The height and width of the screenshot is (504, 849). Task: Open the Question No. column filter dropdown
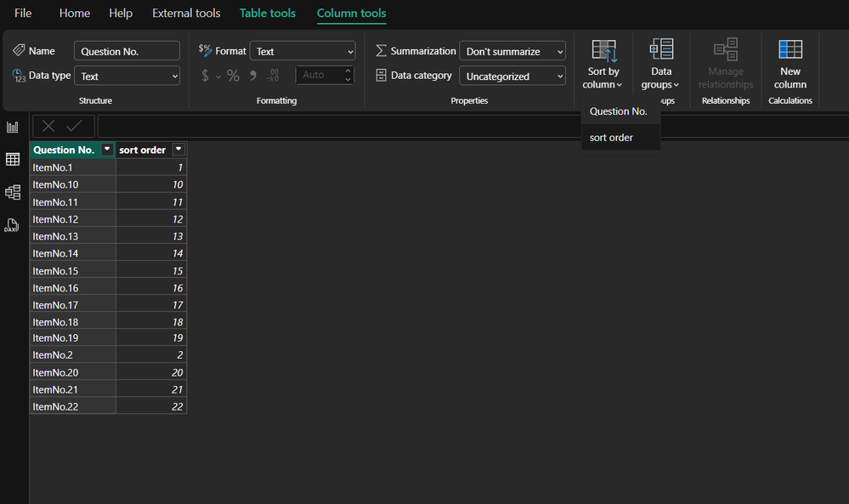(107, 150)
